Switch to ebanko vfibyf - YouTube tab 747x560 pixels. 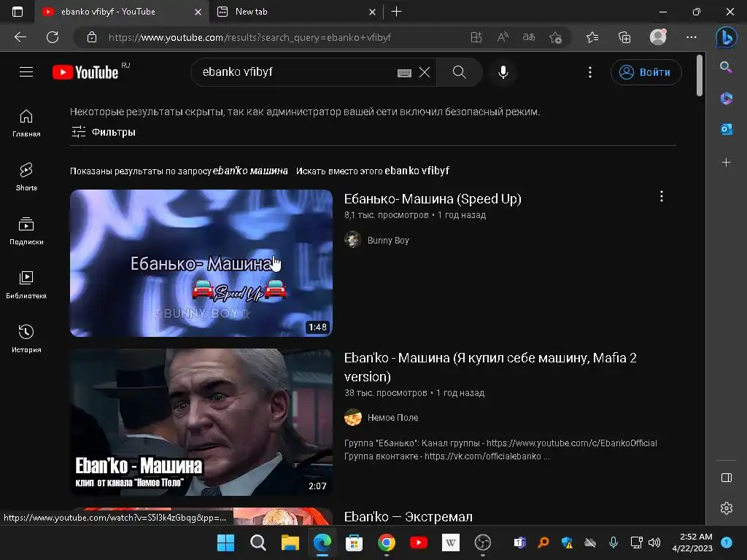pyautogui.click(x=122, y=12)
